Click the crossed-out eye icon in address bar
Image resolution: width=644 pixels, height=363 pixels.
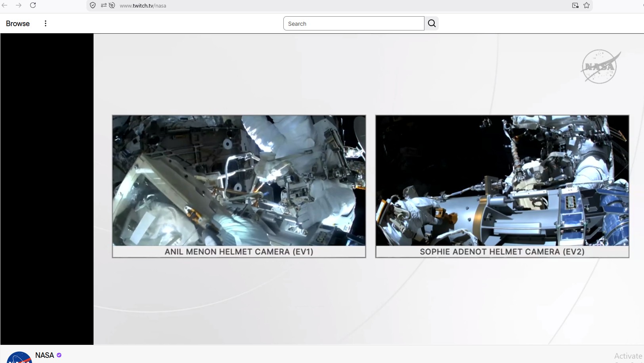112,6
